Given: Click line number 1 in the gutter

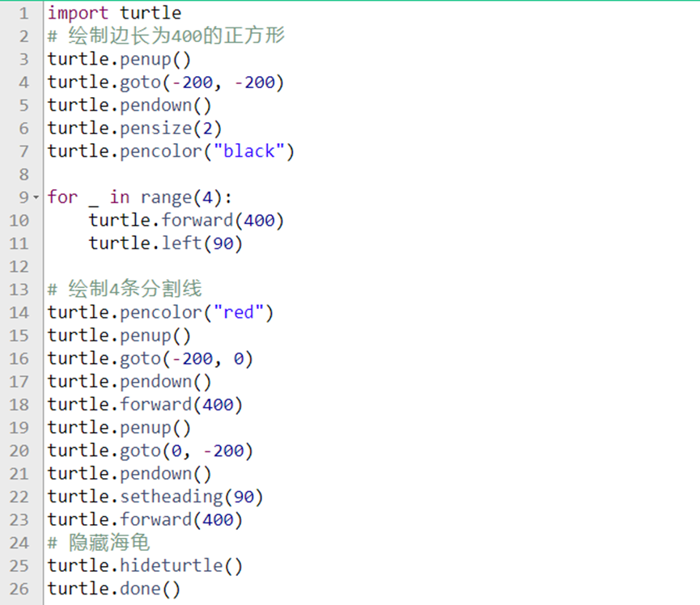Looking at the screenshot, I should [23, 13].
